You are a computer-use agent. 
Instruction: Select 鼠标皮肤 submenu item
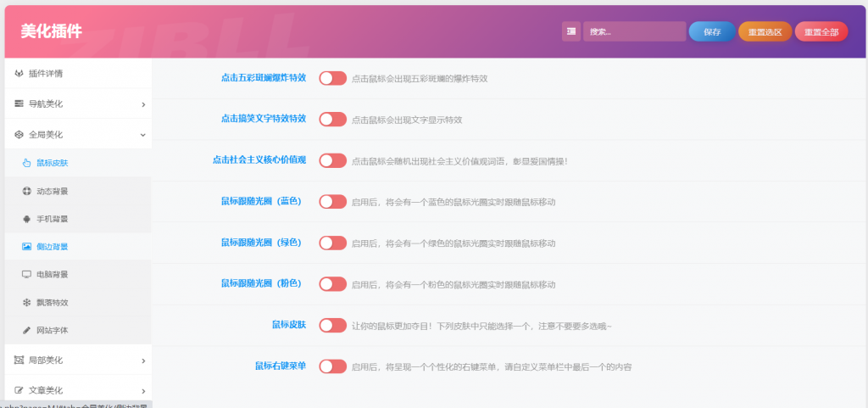click(78, 163)
